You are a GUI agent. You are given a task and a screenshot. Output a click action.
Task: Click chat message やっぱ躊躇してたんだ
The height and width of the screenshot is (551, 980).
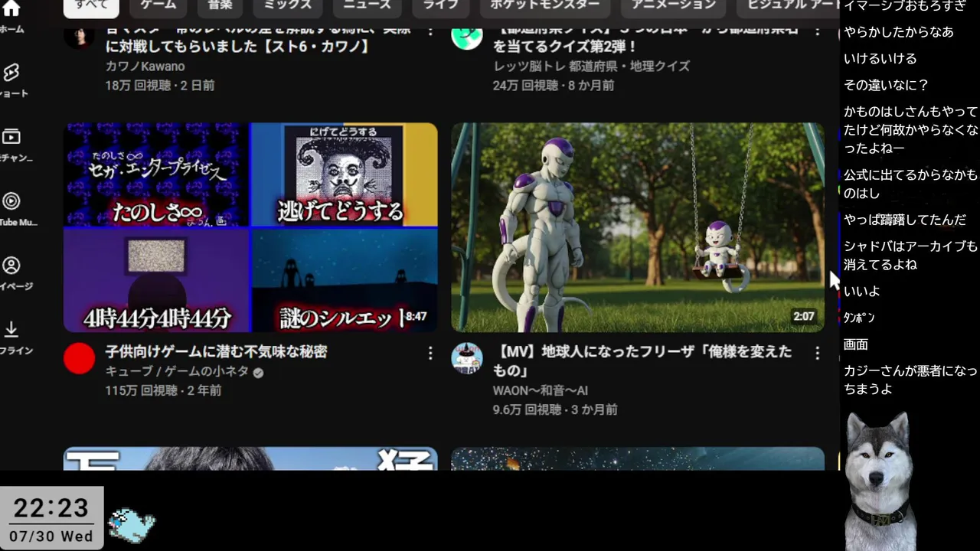point(905,220)
